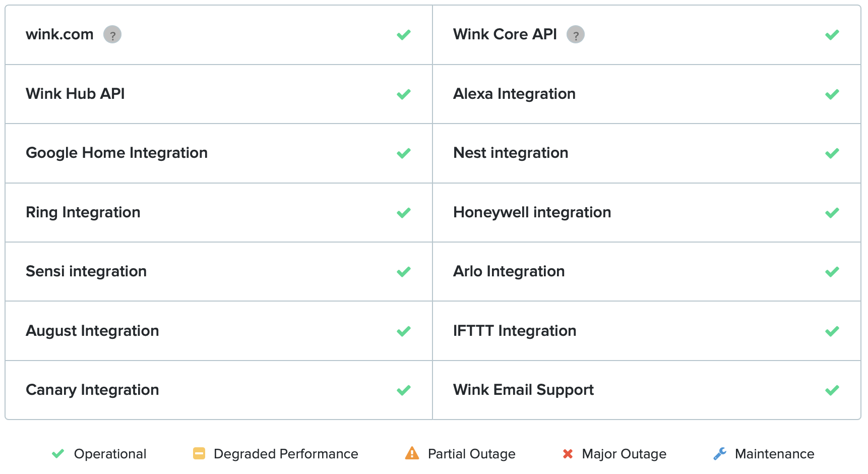Click the Sensi integration row text
Screen dimensions: 868x474
86,271
